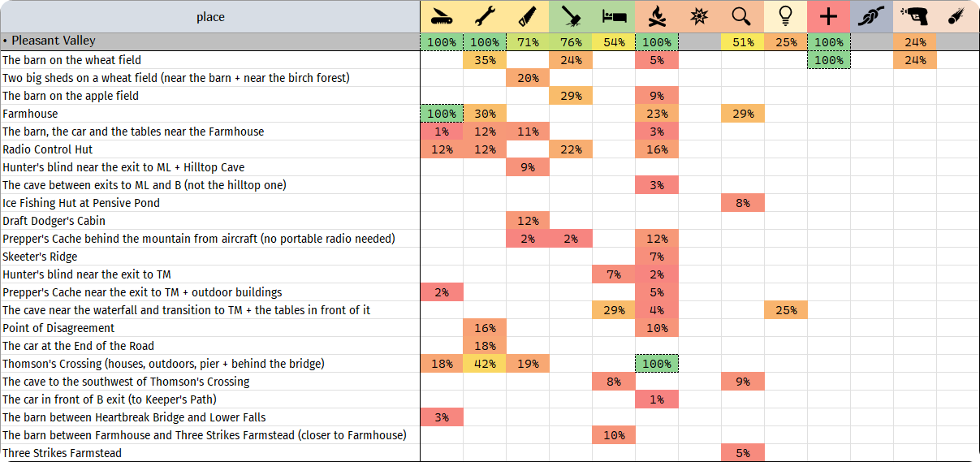Select the campfire column icon
The height and width of the screenshot is (462, 980).
(x=657, y=17)
